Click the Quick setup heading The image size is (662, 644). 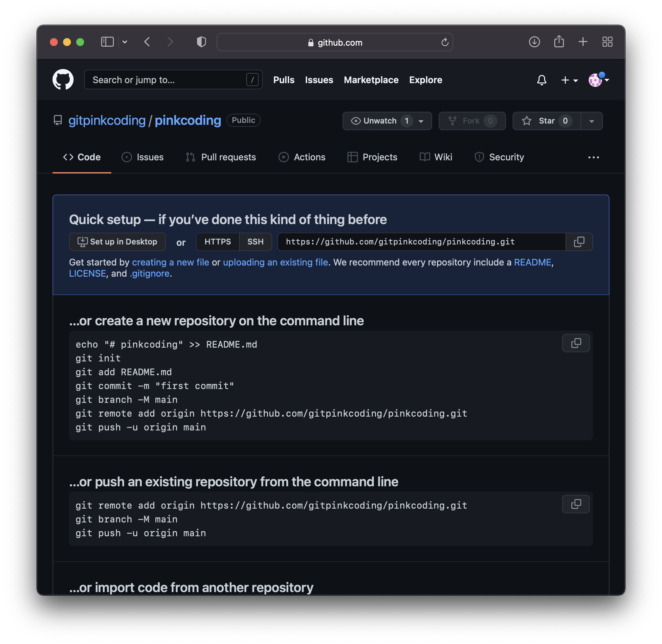tap(228, 219)
